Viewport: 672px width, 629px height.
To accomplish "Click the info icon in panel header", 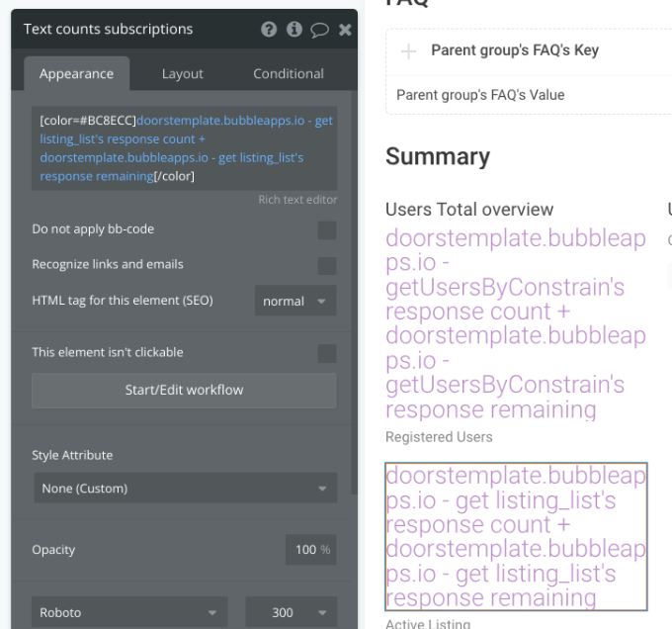I will [x=294, y=29].
